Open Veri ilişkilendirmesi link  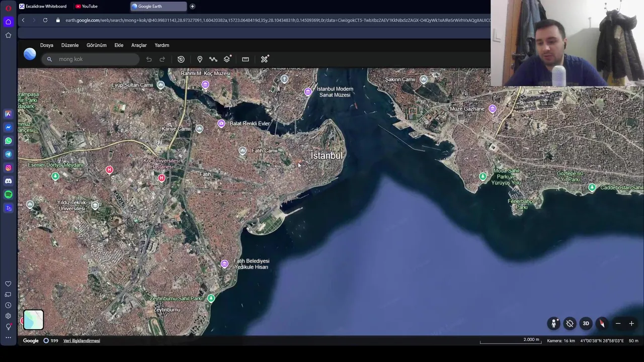[82, 341]
